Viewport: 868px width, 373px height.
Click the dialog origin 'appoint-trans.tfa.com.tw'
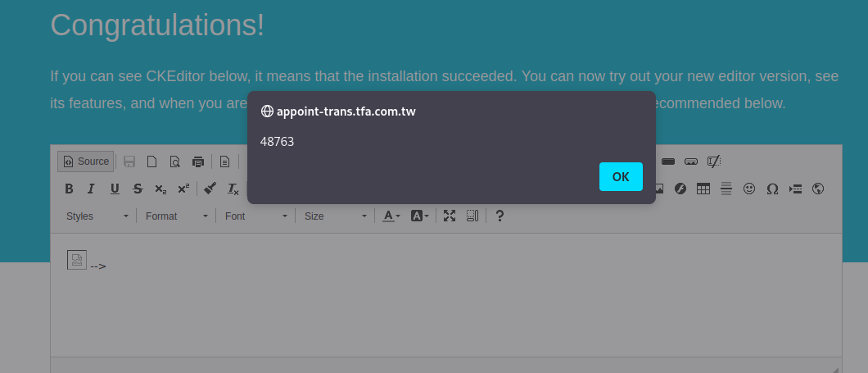(x=346, y=111)
